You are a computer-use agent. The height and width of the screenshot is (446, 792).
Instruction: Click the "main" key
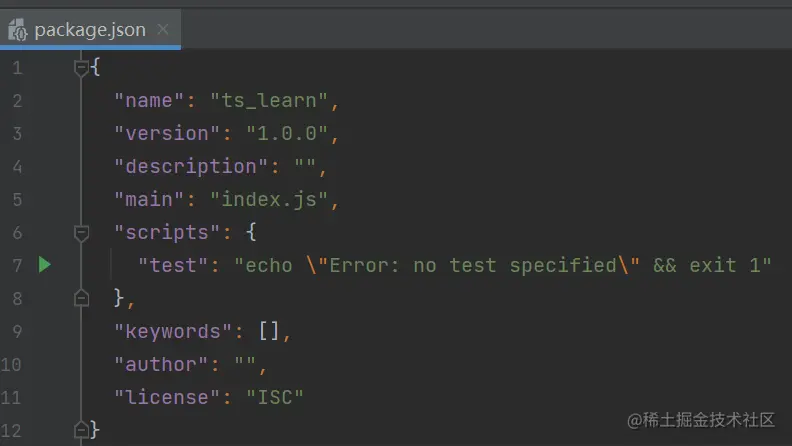(x=148, y=200)
